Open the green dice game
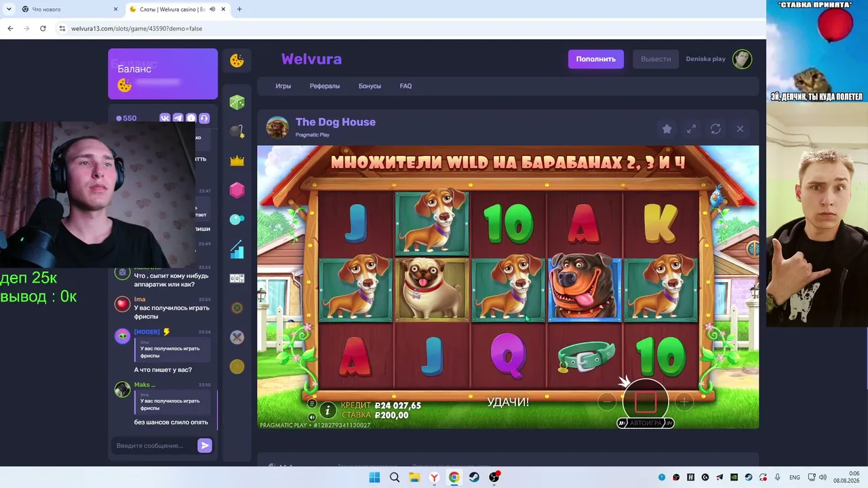The height and width of the screenshot is (488, 868). pyautogui.click(x=237, y=102)
